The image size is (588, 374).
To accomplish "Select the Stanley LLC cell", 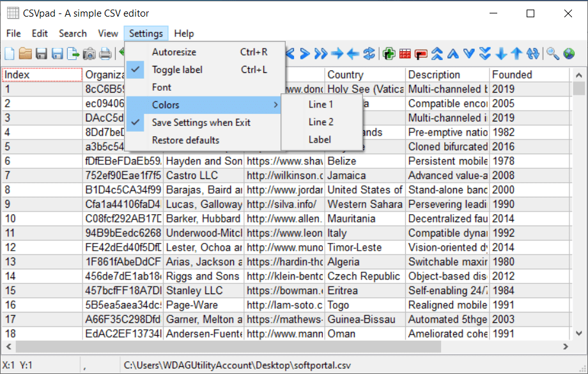I will click(204, 291).
